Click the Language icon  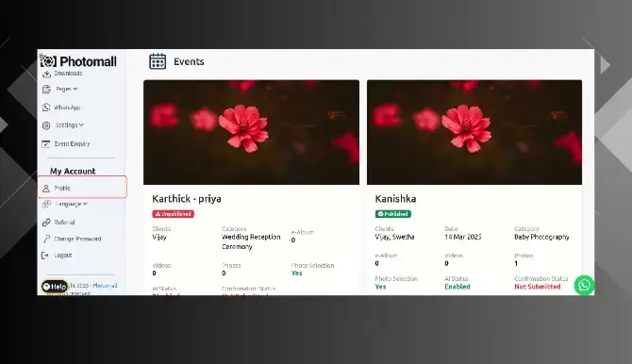46,204
